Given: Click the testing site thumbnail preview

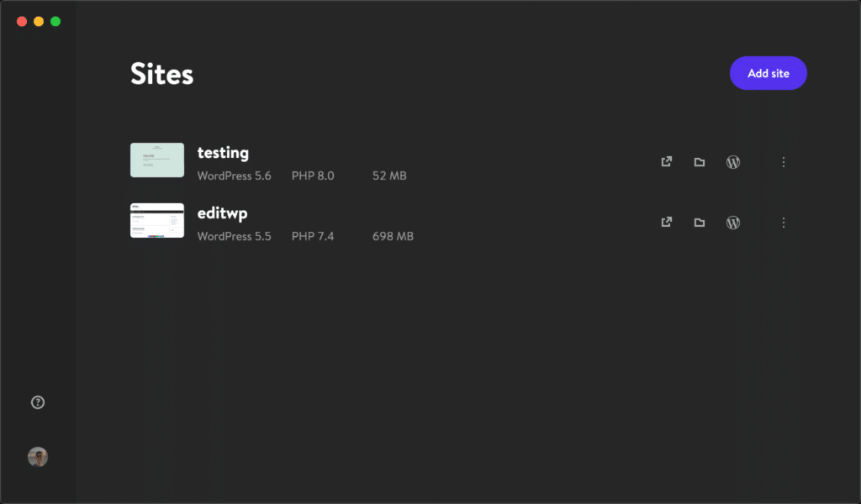Looking at the screenshot, I should (x=156, y=160).
